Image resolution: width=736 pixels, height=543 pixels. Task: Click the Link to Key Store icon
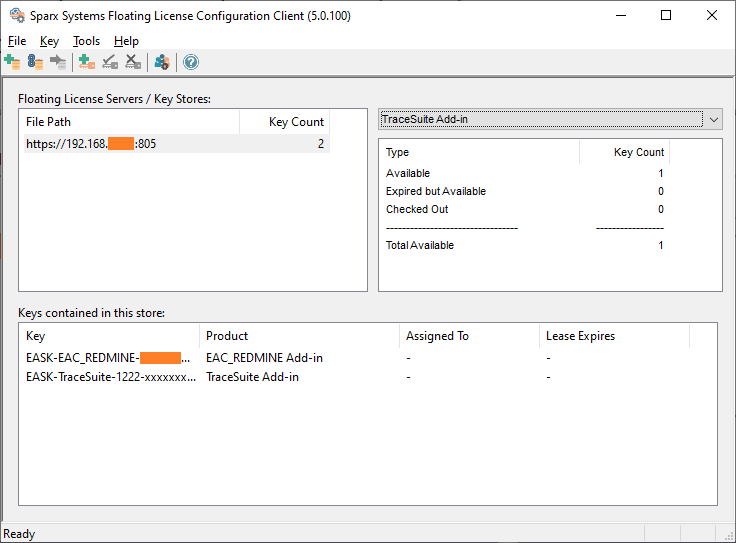[35, 62]
